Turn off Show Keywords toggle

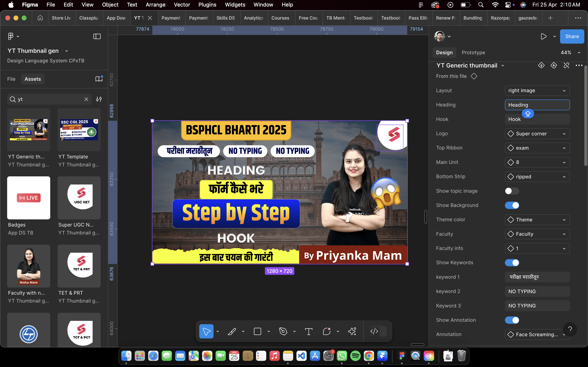click(512, 263)
